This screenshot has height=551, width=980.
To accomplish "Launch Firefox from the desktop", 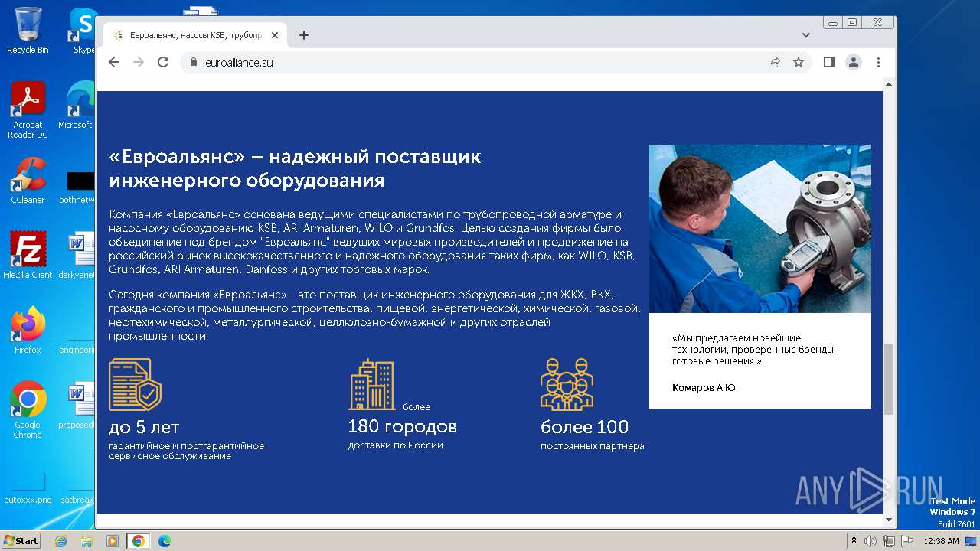I will (x=28, y=330).
